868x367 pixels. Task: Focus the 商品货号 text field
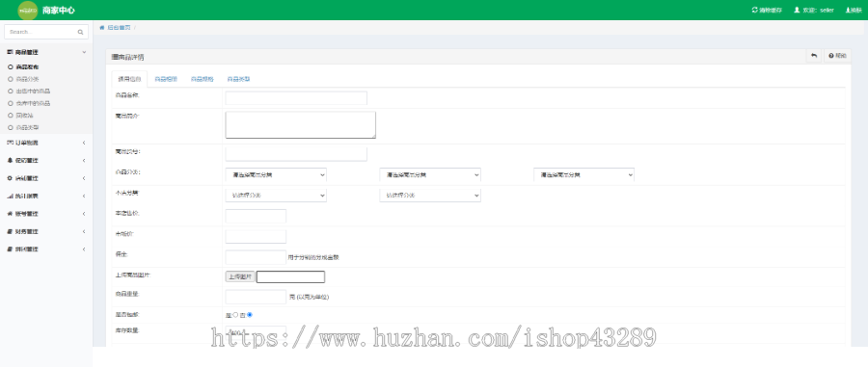pyautogui.click(x=296, y=154)
